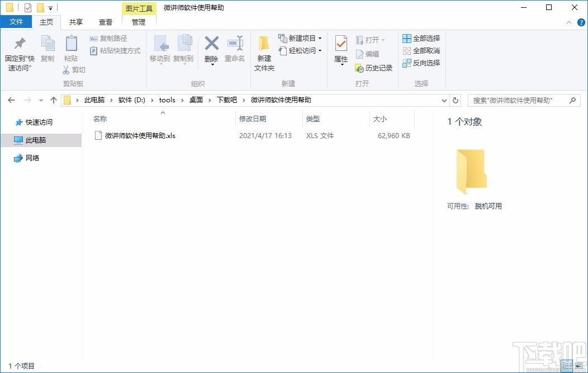Screen dimensions: 588x373
Task: Click the 粘贴 (Paste) icon
Action: pos(71,50)
